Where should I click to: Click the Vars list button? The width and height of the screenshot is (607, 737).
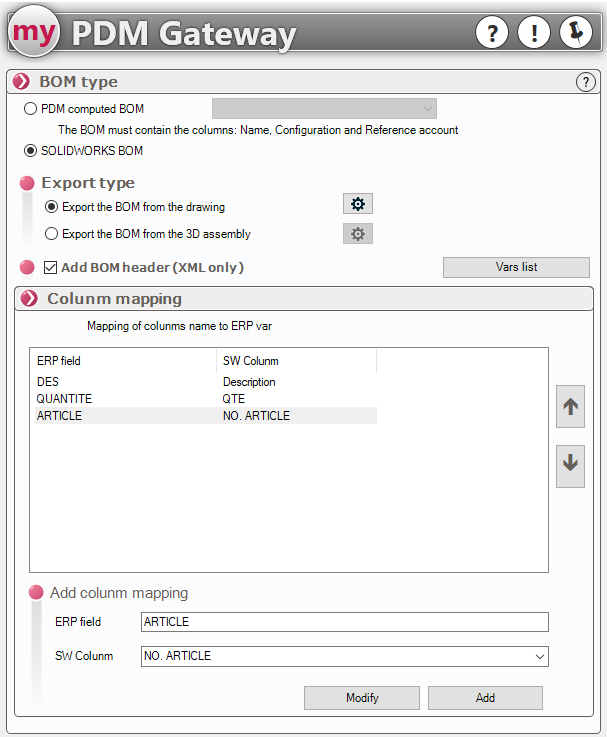coord(516,267)
